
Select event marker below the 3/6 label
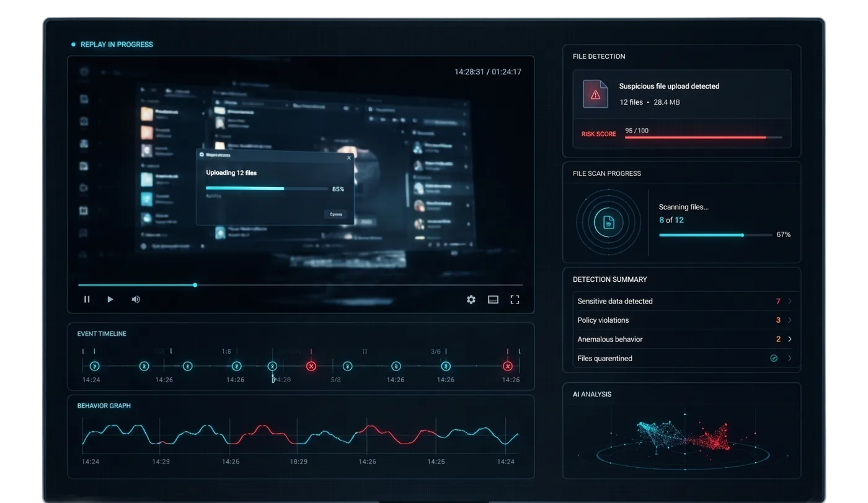click(x=446, y=366)
